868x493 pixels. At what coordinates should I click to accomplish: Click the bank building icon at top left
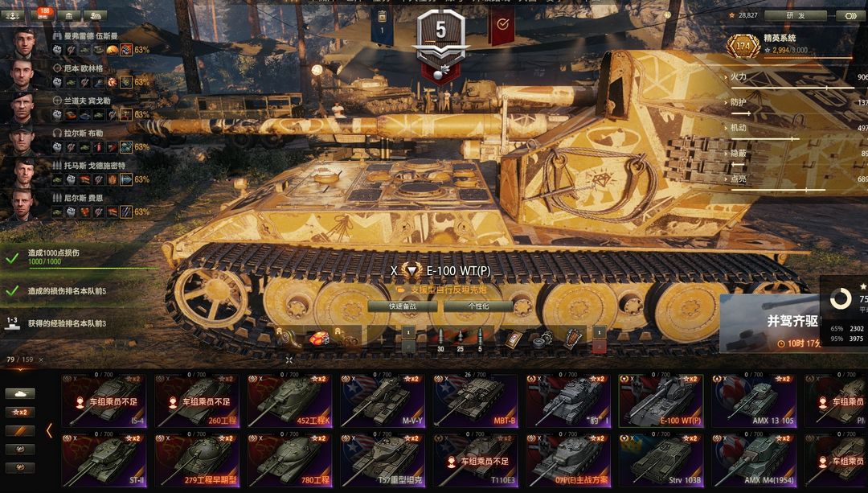[68, 15]
